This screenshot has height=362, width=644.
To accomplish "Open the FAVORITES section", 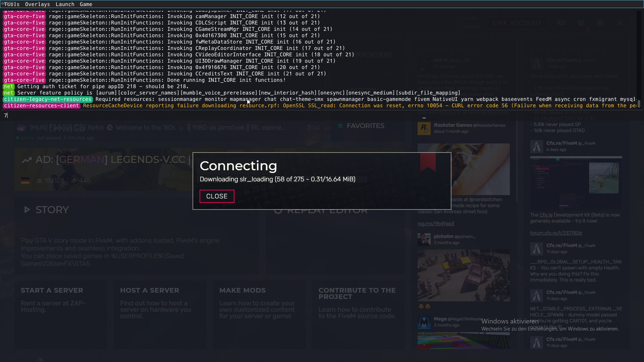I will tap(365, 126).
